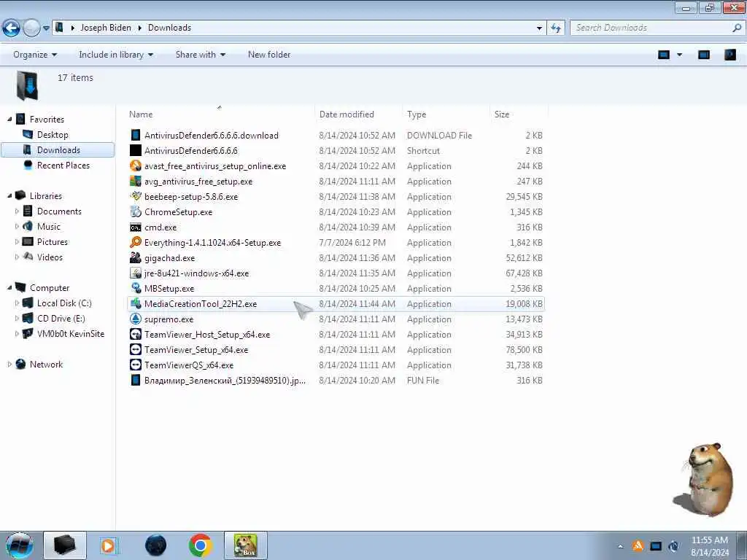
Task: Select the AntivirusDefender6.6.6.6 shortcut icon
Action: click(x=136, y=150)
